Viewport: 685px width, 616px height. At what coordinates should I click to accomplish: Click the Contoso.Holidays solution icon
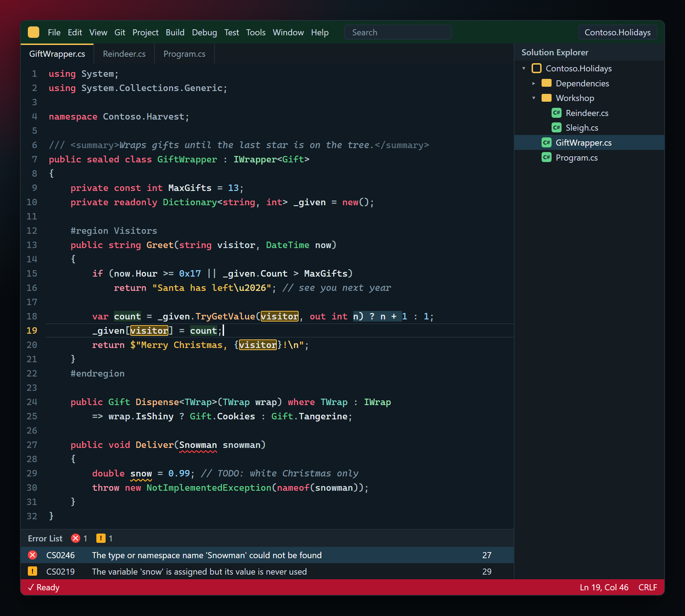point(536,68)
